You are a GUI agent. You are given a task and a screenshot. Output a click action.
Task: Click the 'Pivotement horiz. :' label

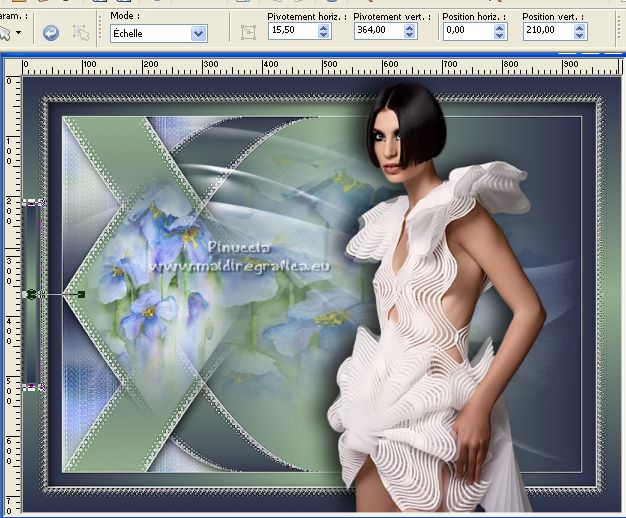pos(307,17)
